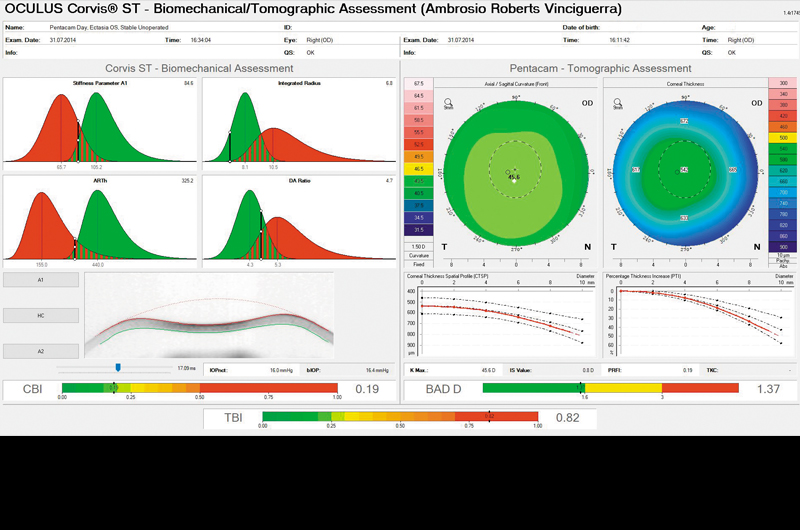The width and height of the screenshot is (800, 530).
Task: Click the zoom magnifier on the Axial/Sagittal Curvature map
Action: click(448, 104)
